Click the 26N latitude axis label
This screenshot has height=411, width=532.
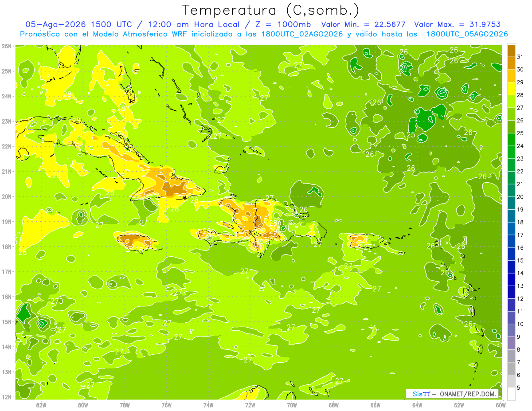point(7,46)
